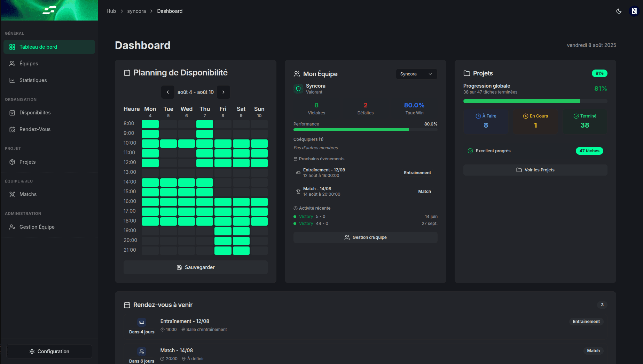This screenshot has width=643, height=364.
Task: Open the Syncora team dropdown
Action: coord(416,74)
